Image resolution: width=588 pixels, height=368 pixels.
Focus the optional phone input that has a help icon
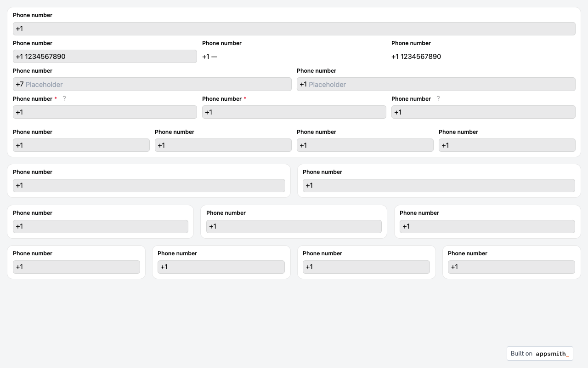(x=483, y=112)
